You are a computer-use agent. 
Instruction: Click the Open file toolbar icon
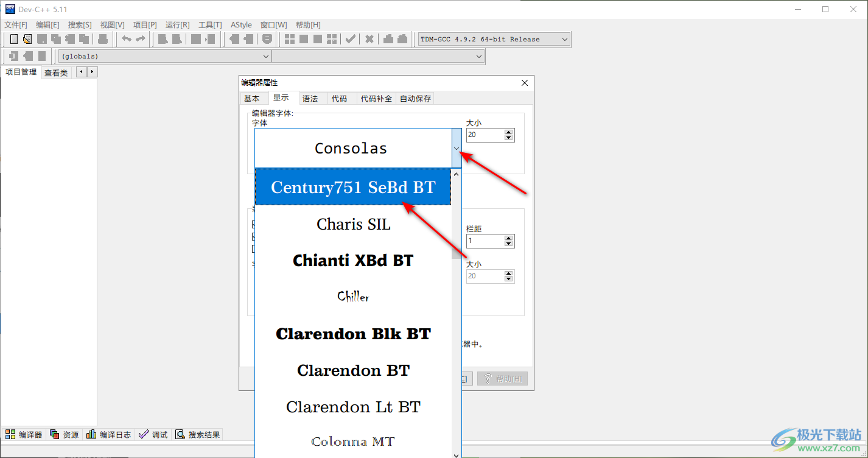click(27, 39)
